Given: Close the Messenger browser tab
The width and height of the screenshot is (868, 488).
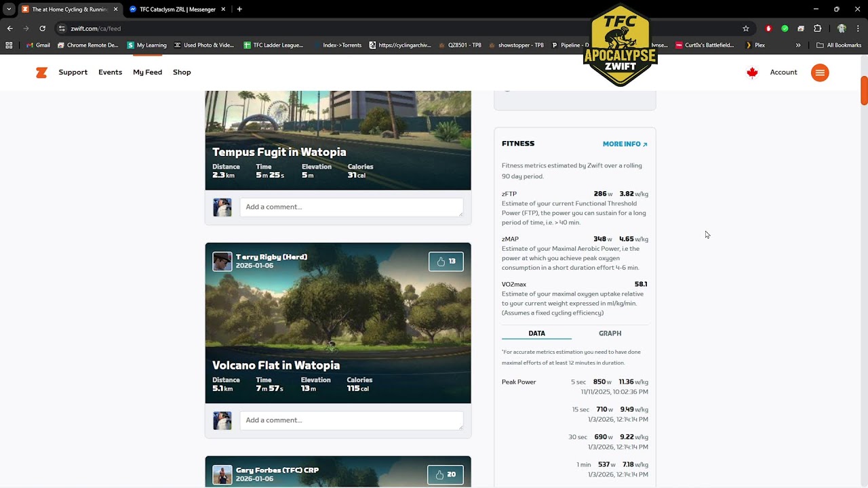Looking at the screenshot, I should coord(223,9).
